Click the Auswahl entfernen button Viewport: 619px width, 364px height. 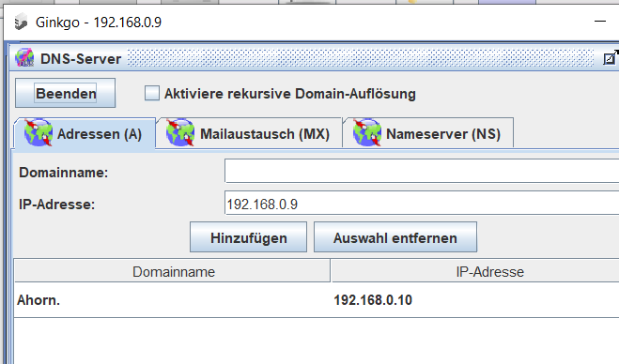click(x=395, y=237)
